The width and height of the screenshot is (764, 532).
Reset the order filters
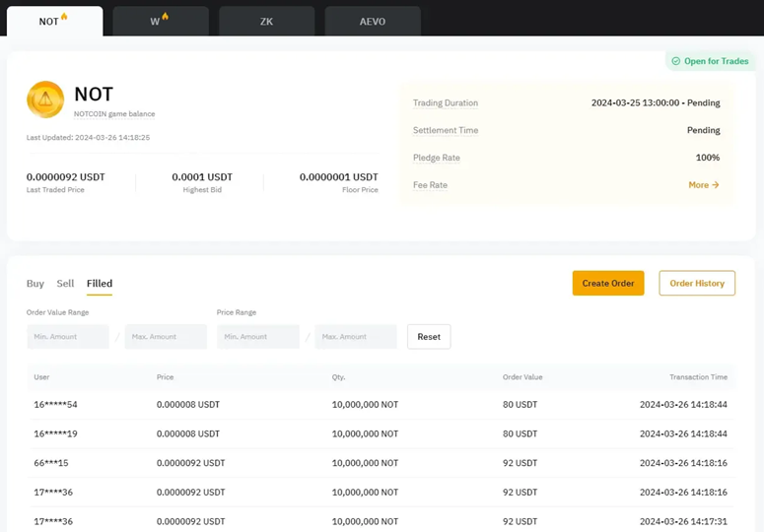tap(429, 337)
